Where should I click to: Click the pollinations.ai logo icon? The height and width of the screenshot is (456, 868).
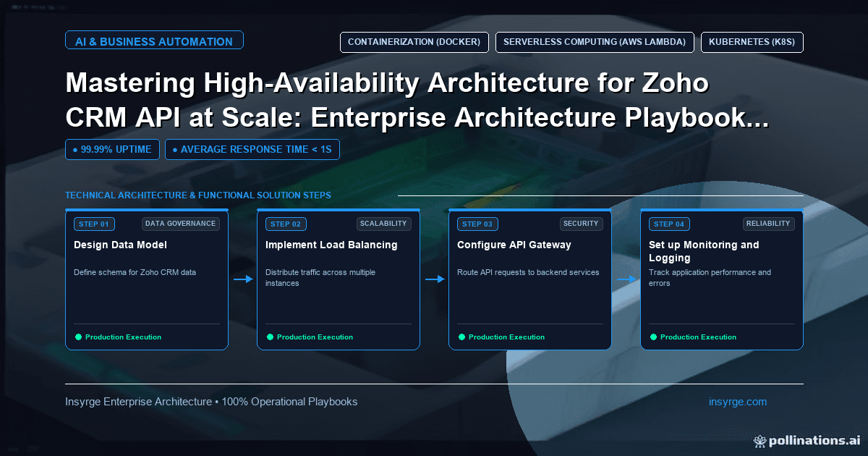(x=759, y=440)
